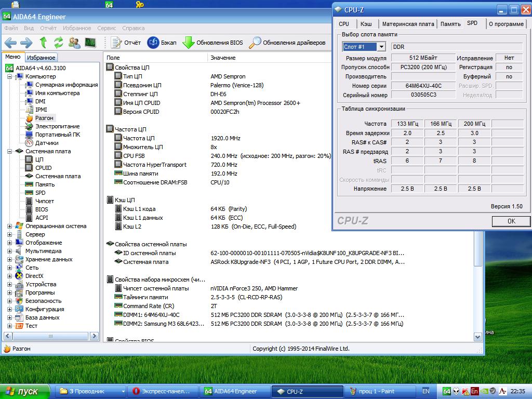
Task: Click Обновления драйверов toolbar button
Action: (x=287, y=43)
